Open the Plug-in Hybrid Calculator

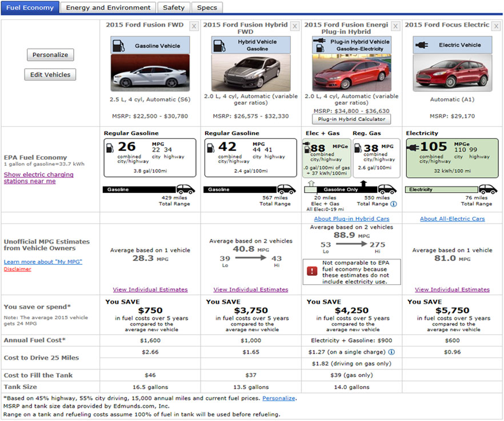pyautogui.click(x=351, y=119)
